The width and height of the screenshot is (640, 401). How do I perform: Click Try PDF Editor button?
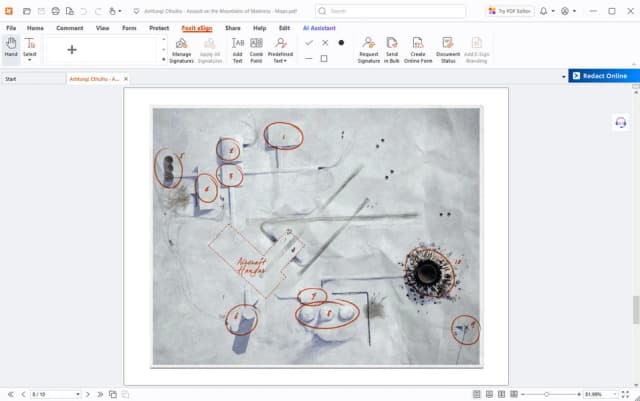(510, 11)
